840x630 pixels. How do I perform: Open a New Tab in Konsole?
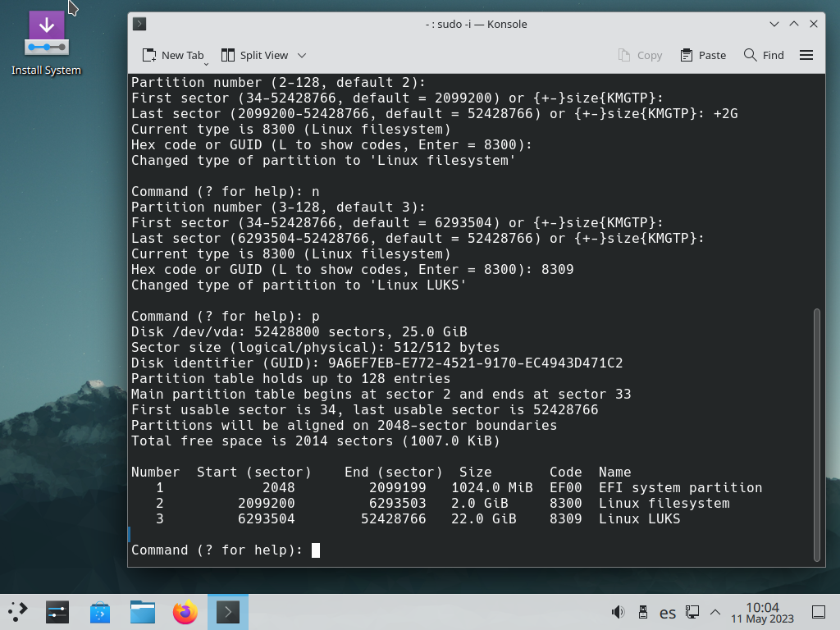[172, 55]
